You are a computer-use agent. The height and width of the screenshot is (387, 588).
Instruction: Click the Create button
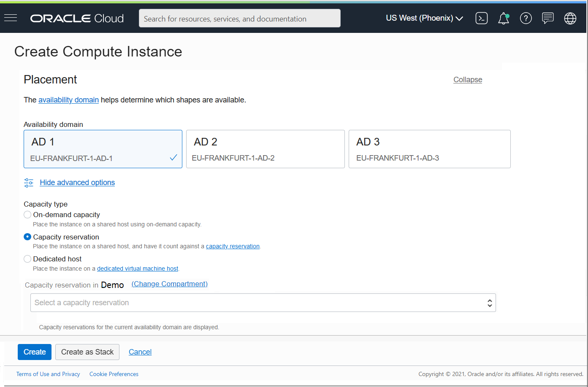(34, 352)
